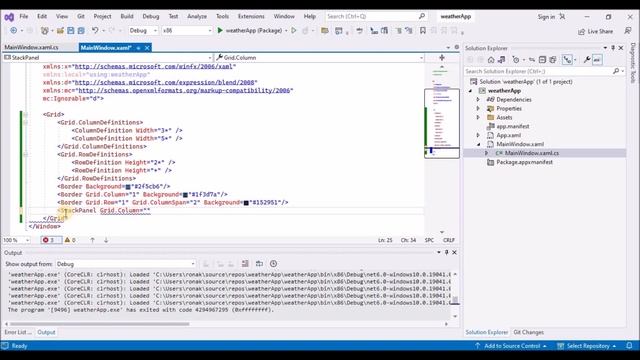Open Grid.Column member dropdown

(320, 58)
